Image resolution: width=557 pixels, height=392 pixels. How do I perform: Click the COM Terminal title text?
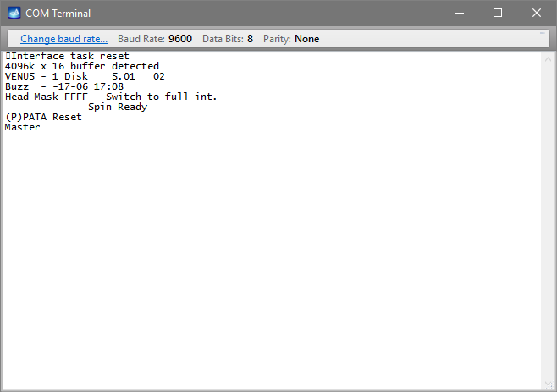tap(58, 14)
